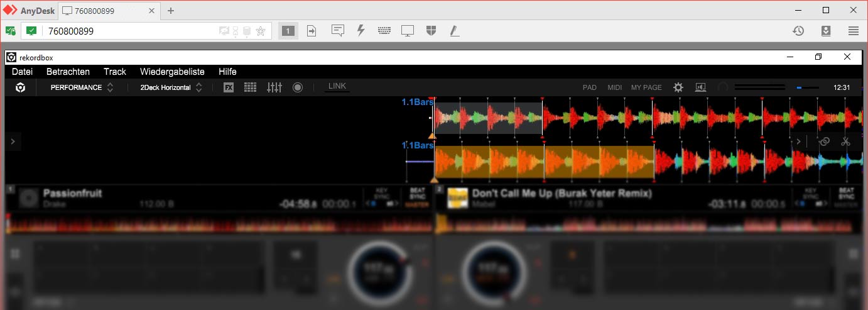Viewport: 868px width, 310px height.
Task: Open the rekordbox logo menu in toolbar
Action: [x=20, y=87]
